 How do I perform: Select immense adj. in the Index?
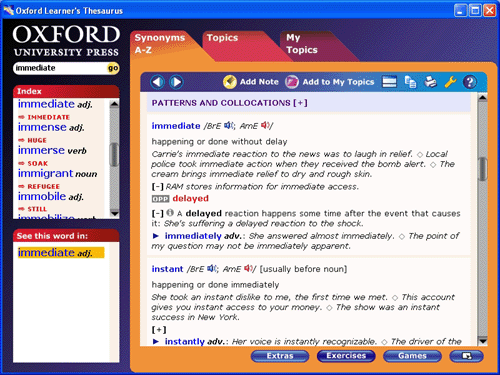click(51, 127)
